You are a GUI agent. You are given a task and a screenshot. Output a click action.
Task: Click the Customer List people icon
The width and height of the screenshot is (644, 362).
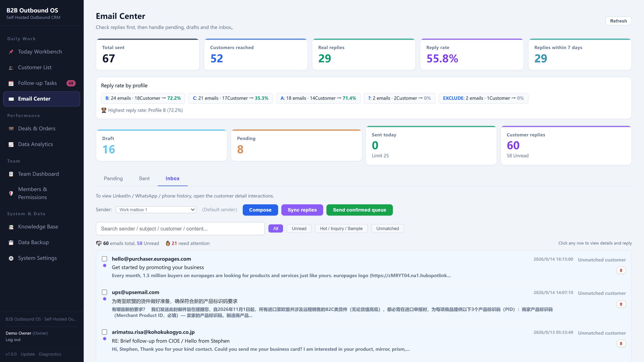(11, 68)
